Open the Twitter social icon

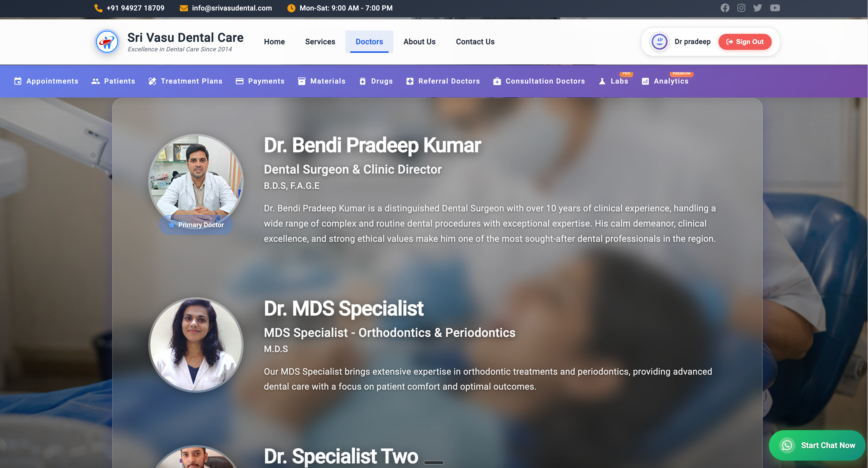pyautogui.click(x=757, y=8)
